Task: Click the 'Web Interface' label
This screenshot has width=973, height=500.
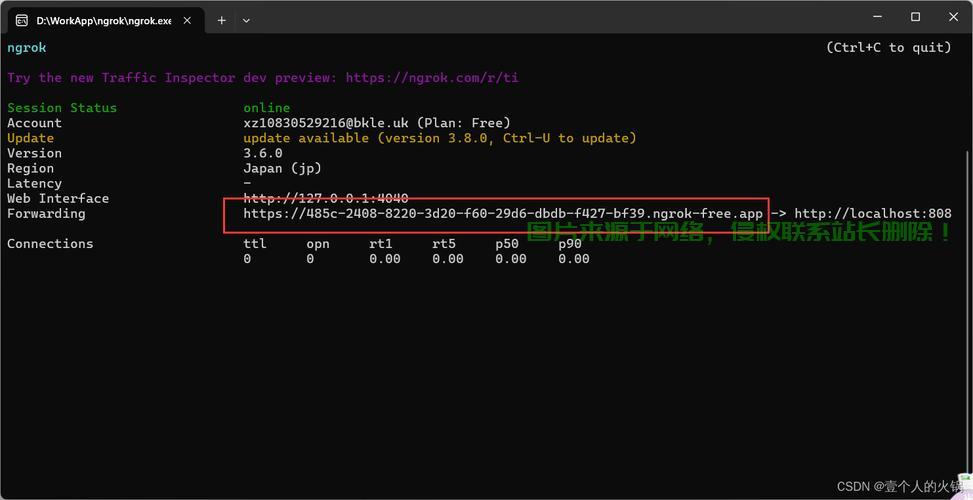Action: coord(58,199)
